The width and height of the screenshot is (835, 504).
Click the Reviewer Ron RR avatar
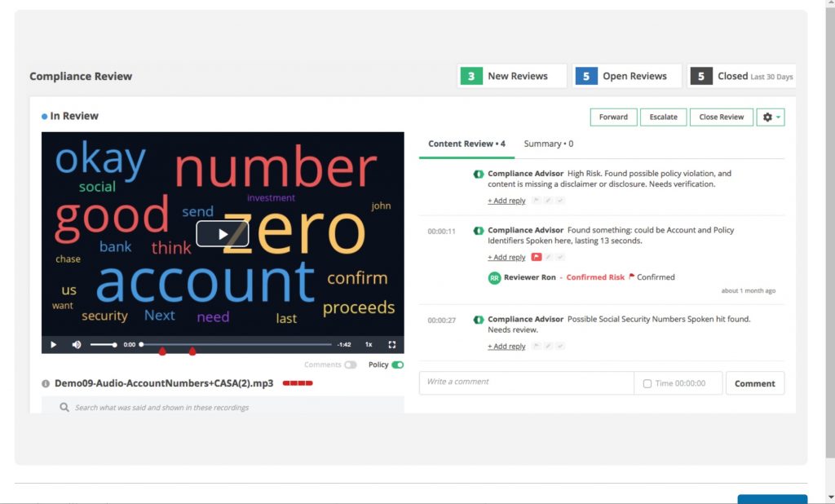[494, 277]
